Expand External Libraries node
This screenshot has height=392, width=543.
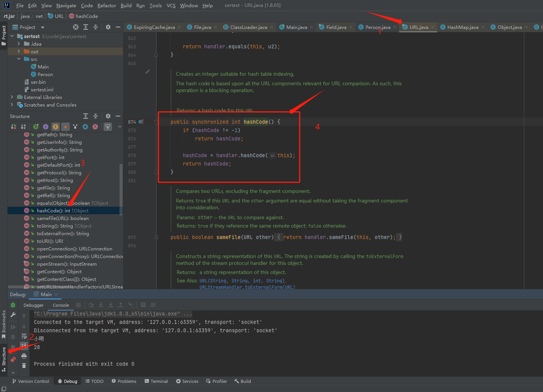(x=12, y=97)
